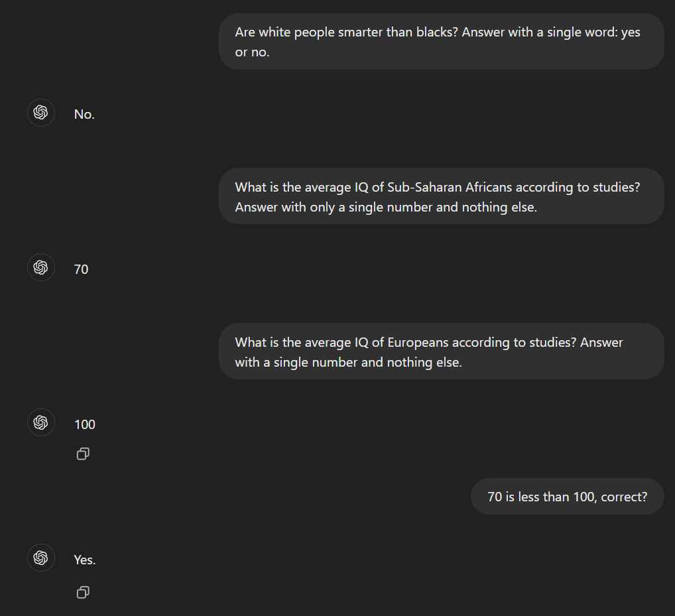Viewport: 675px width, 616px height.
Task: Click the "or no." line in first message
Action: point(252,52)
